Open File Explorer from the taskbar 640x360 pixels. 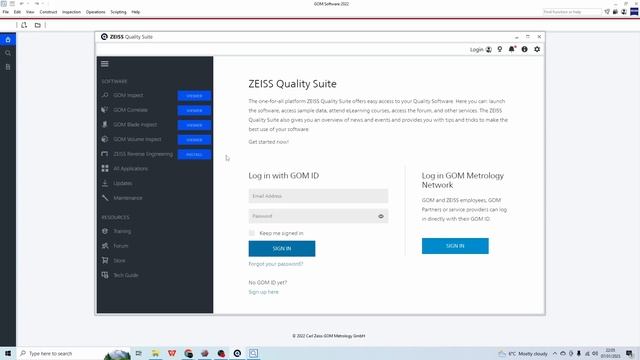[156, 353]
